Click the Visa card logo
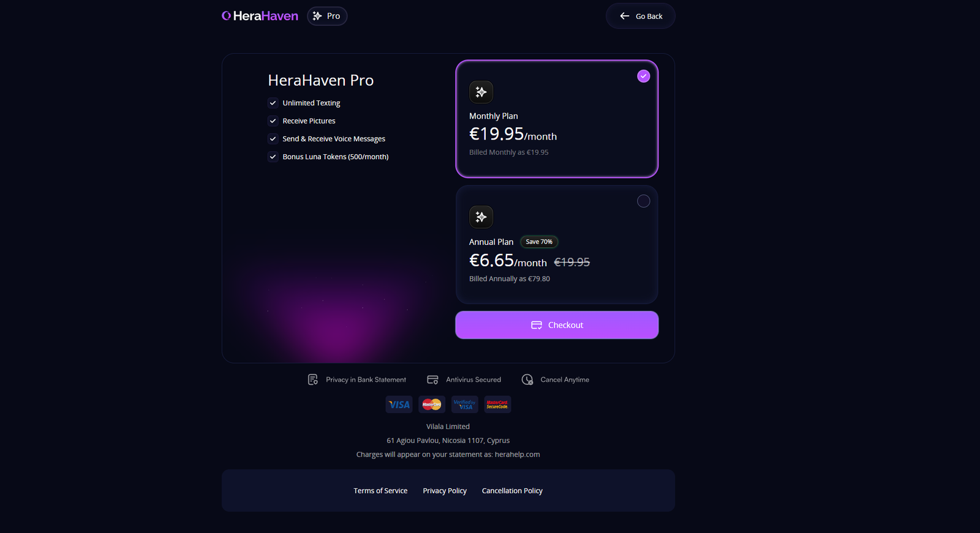The width and height of the screenshot is (980, 533). click(399, 404)
